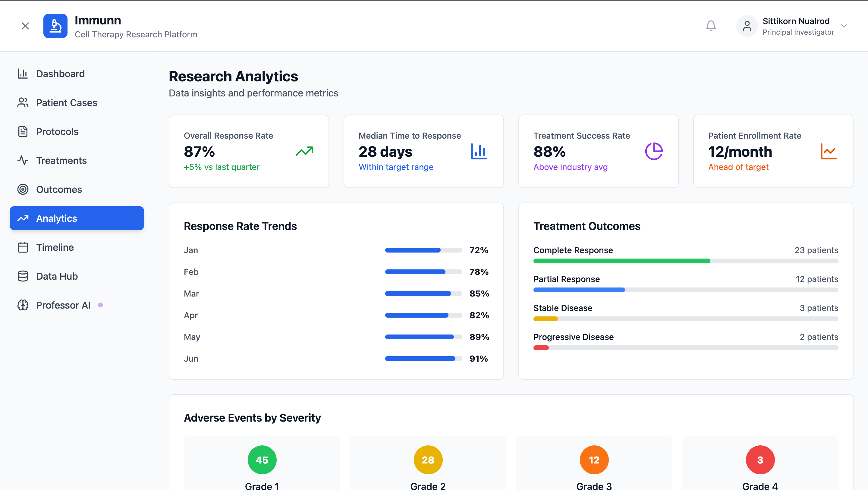This screenshot has height=490, width=868.
Task: Open the Sittikorn Nualrod account menu
Action: tap(796, 26)
